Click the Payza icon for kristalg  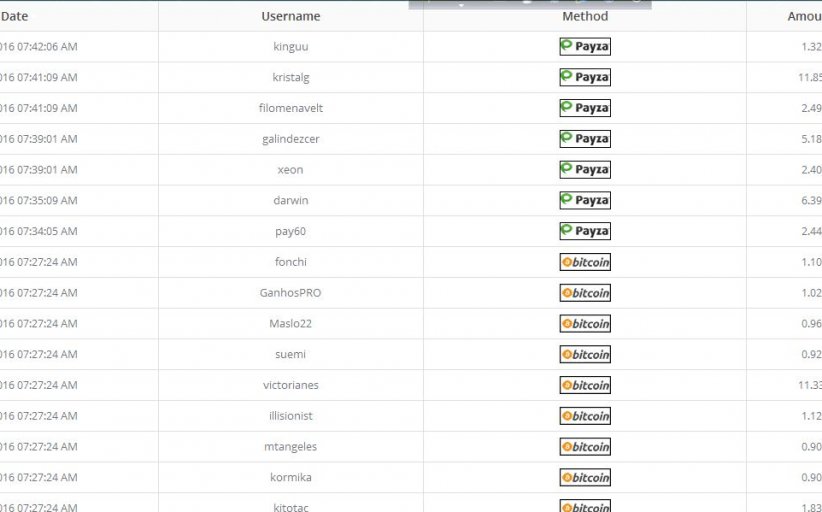tap(585, 77)
